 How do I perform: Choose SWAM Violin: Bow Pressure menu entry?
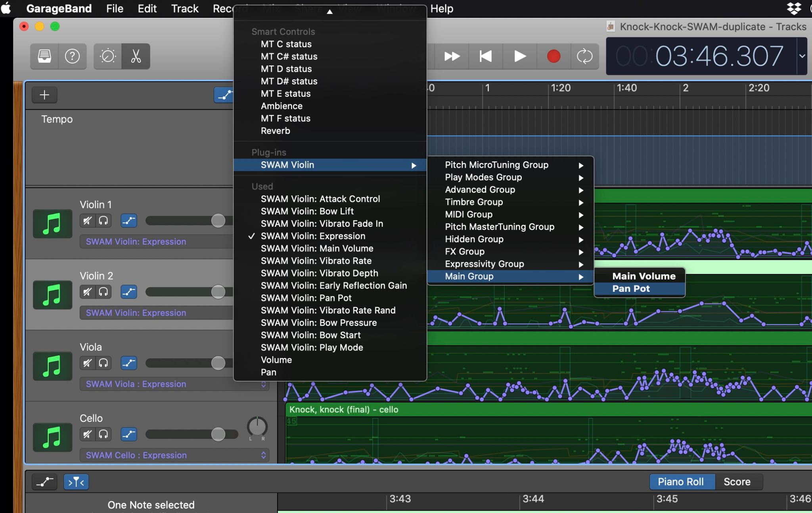[x=319, y=323]
